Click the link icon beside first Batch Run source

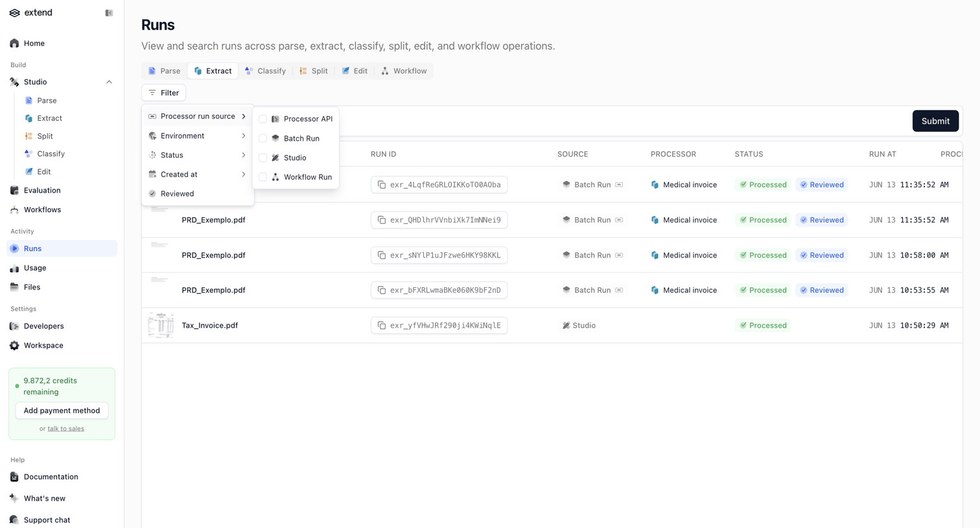coord(619,185)
